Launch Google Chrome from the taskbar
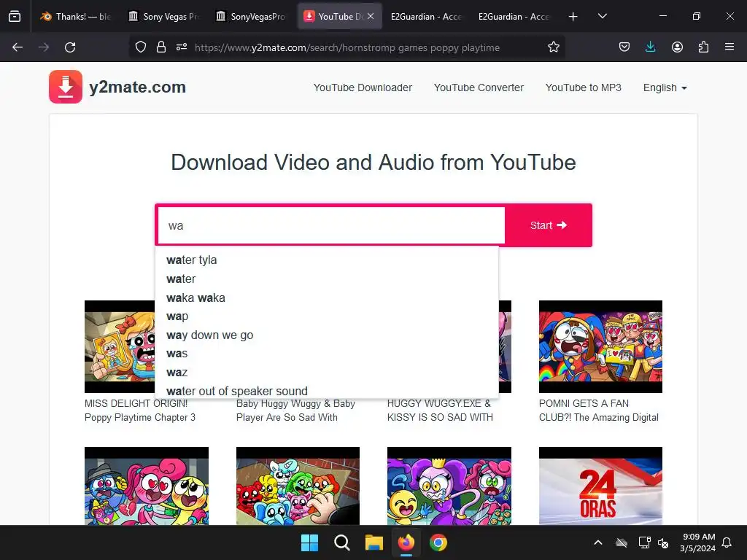Viewport: 747px width, 560px height. pos(438,542)
